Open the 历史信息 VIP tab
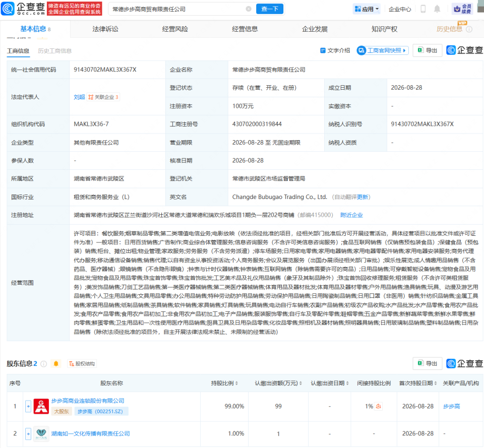This screenshot has width=484, height=448. 449,29
